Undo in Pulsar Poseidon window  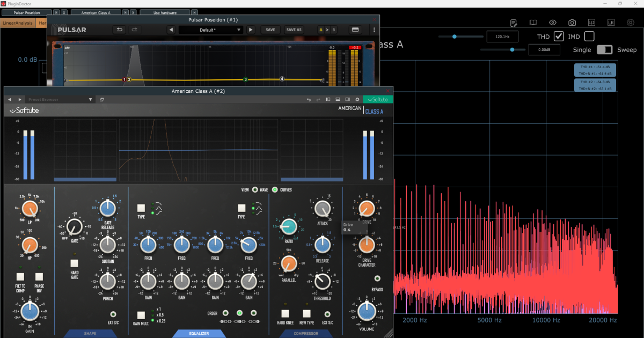click(120, 30)
